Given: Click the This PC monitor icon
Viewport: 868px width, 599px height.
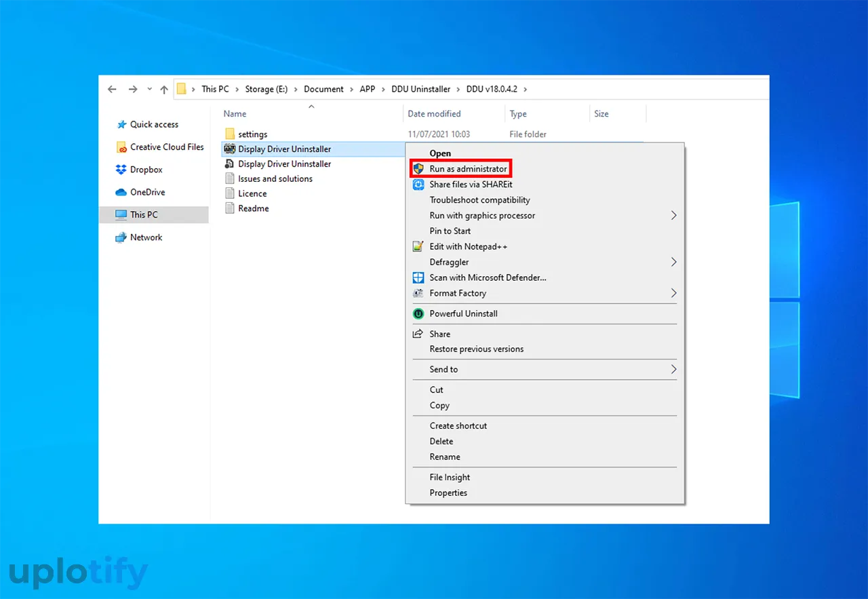Looking at the screenshot, I should pos(121,214).
